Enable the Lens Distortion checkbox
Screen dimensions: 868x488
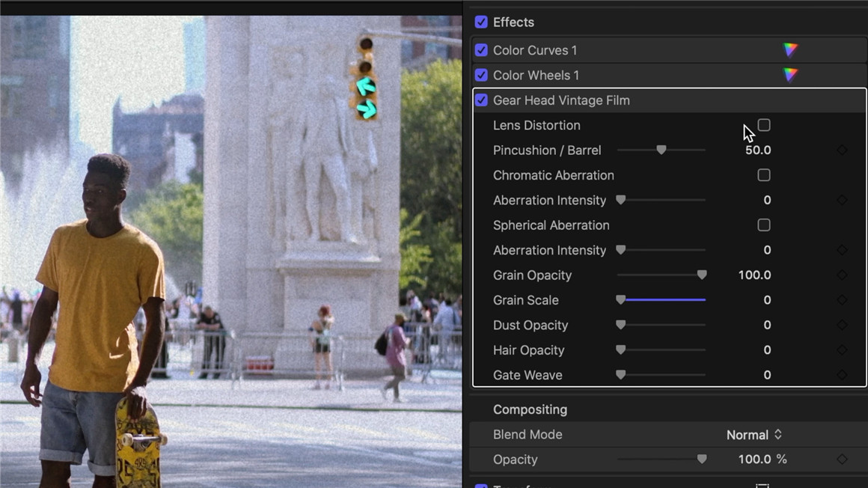tap(764, 125)
